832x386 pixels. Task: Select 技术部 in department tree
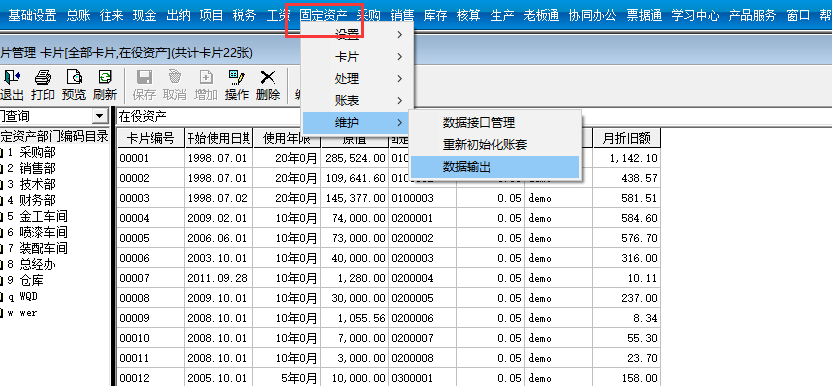pyautogui.click(x=37, y=185)
